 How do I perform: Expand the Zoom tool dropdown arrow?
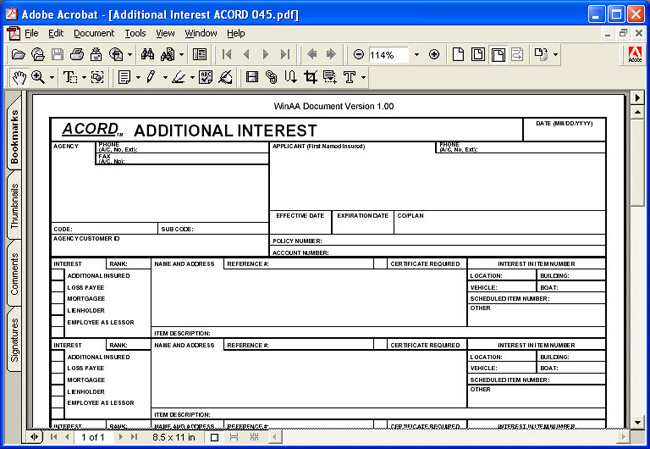[x=50, y=77]
